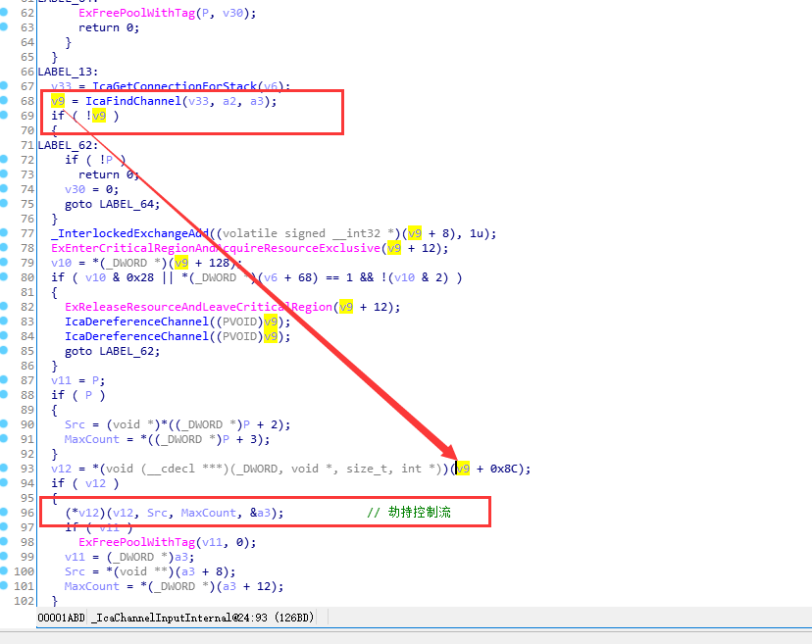Screen dimensions: 812x644
Task: Toggle breakpoint dot on line 73
Action: 4,173
